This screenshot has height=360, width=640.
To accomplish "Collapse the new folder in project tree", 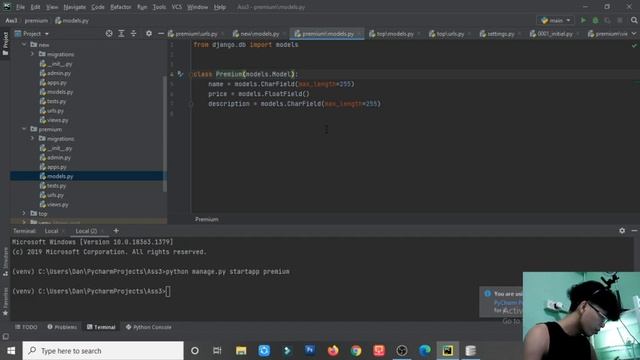I will pos(24,44).
